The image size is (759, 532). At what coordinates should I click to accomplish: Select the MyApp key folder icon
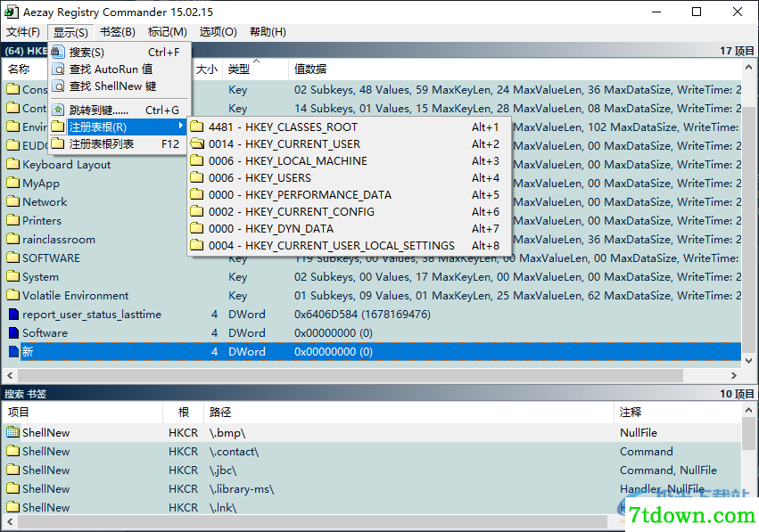pos(13,183)
